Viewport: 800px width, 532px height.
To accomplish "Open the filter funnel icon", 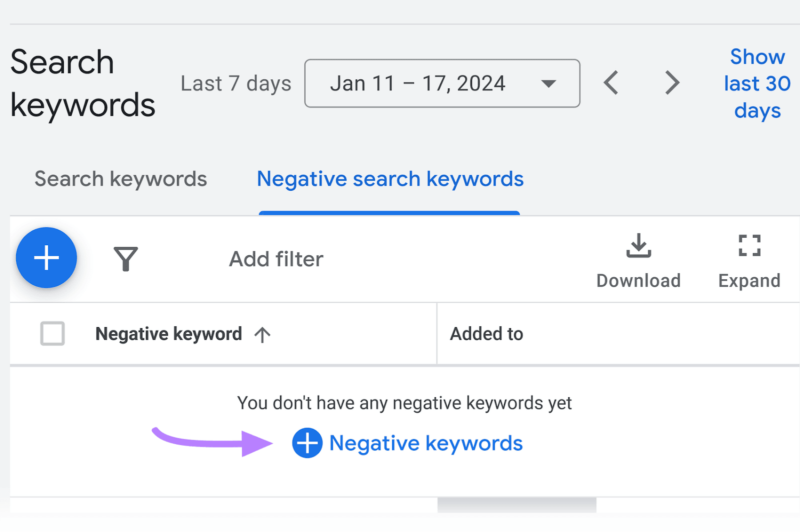I will click(x=126, y=259).
